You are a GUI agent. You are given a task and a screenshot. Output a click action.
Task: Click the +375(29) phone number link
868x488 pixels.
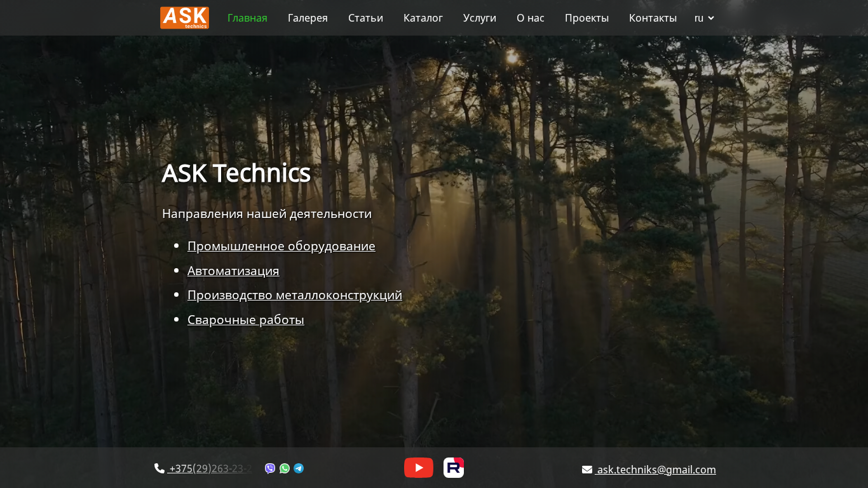210,469
